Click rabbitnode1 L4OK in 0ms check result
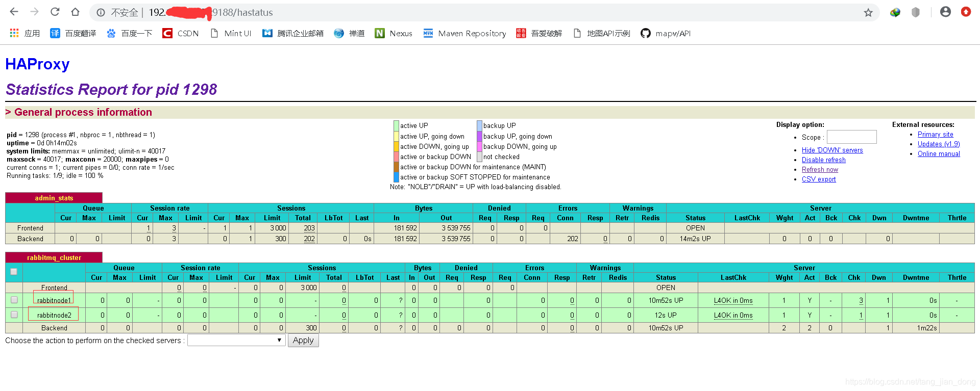The width and height of the screenshot is (980, 391). pyautogui.click(x=733, y=300)
